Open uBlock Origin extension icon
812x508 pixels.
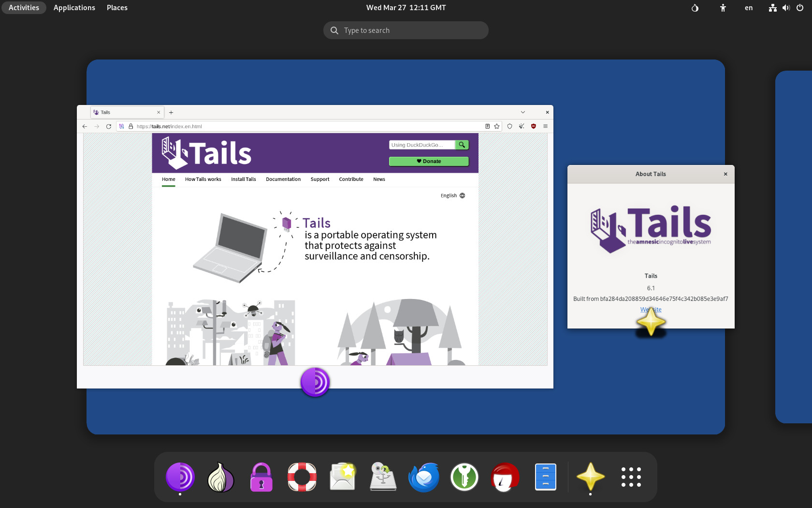(534, 126)
